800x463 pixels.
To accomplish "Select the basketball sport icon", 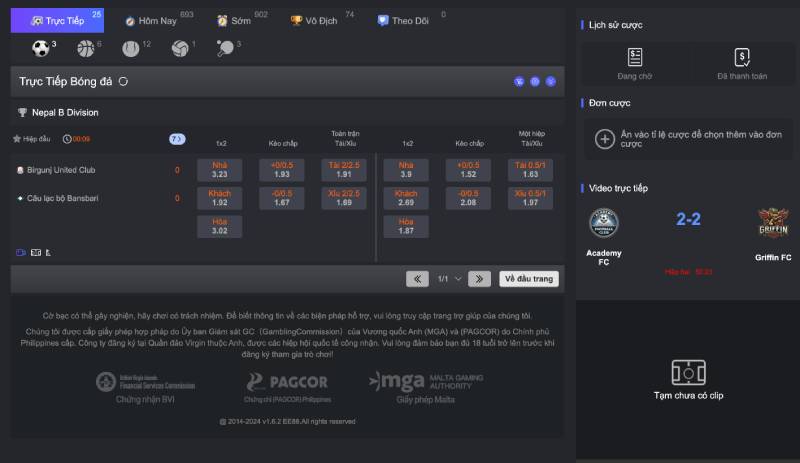I will pyautogui.click(x=86, y=48).
